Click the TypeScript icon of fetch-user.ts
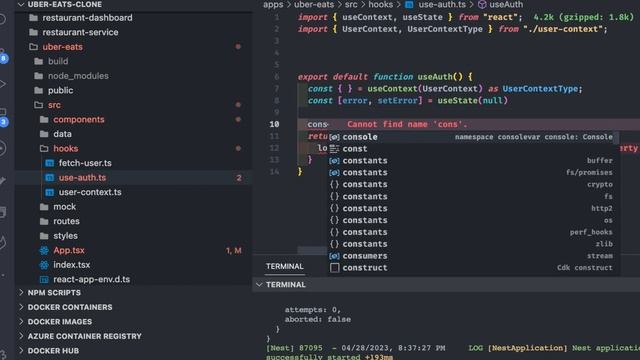The height and width of the screenshot is (360, 640). pos(49,163)
